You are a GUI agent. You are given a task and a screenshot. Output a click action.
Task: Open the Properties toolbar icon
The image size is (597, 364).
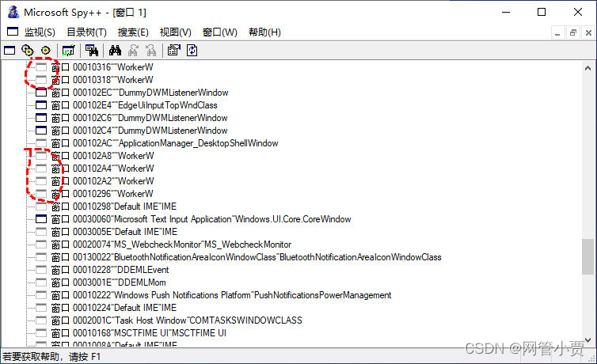174,50
